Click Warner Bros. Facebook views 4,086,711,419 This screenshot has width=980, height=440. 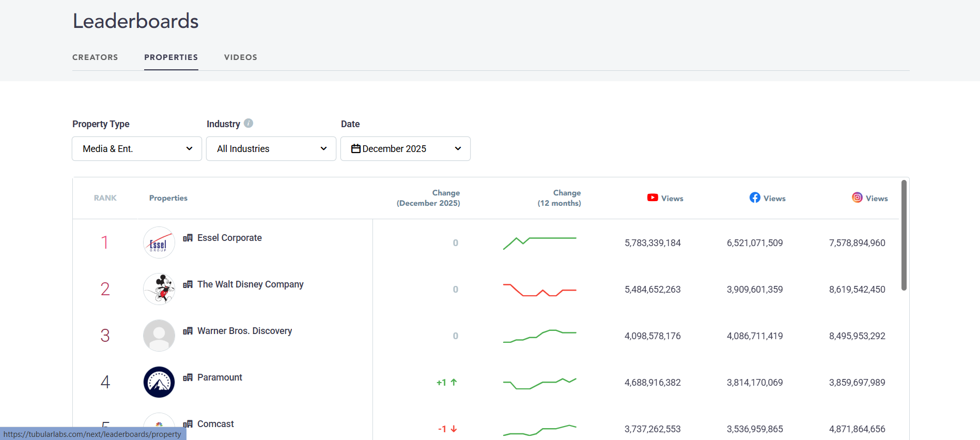(755, 336)
